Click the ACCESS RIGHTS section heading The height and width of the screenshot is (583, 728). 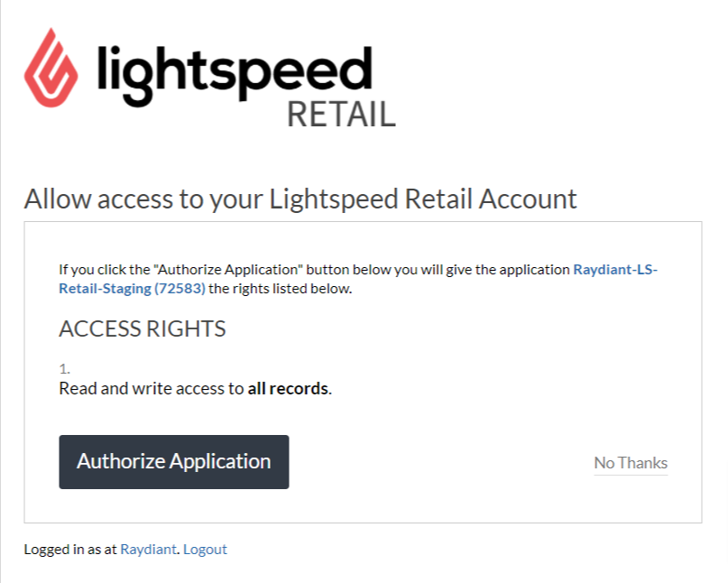[142, 329]
